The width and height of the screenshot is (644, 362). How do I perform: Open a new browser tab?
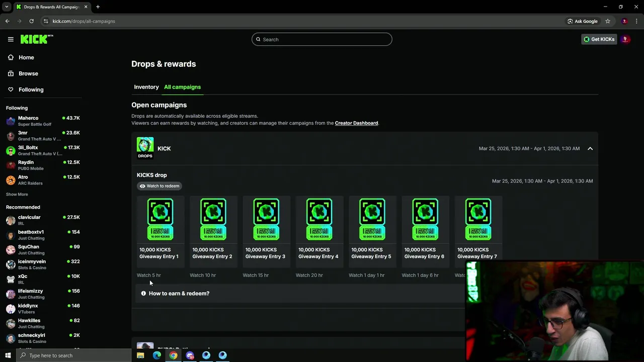pos(98,7)
